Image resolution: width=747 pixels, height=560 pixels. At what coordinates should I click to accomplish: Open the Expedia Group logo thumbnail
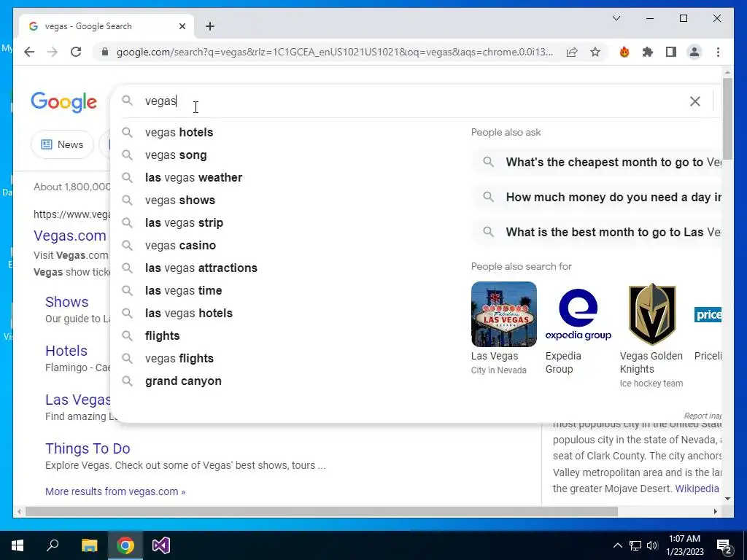(x=578, y=314)
